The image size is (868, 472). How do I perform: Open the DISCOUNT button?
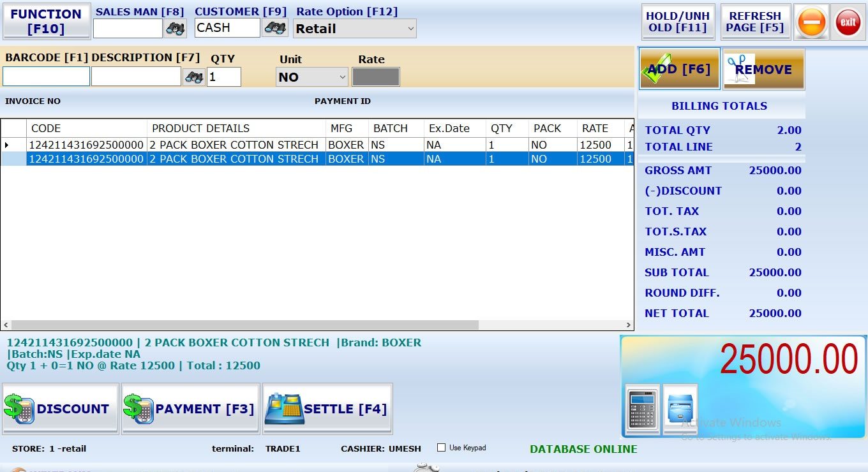coord(61,409)
